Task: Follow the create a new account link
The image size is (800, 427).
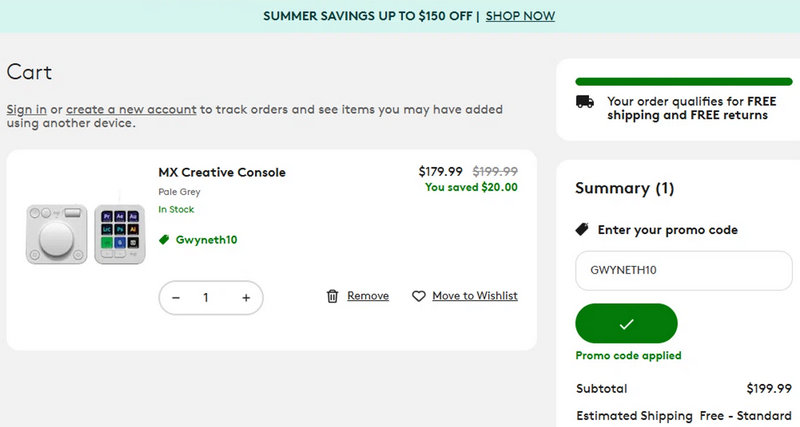Action: pyautogui.click(x=131, y=109)
